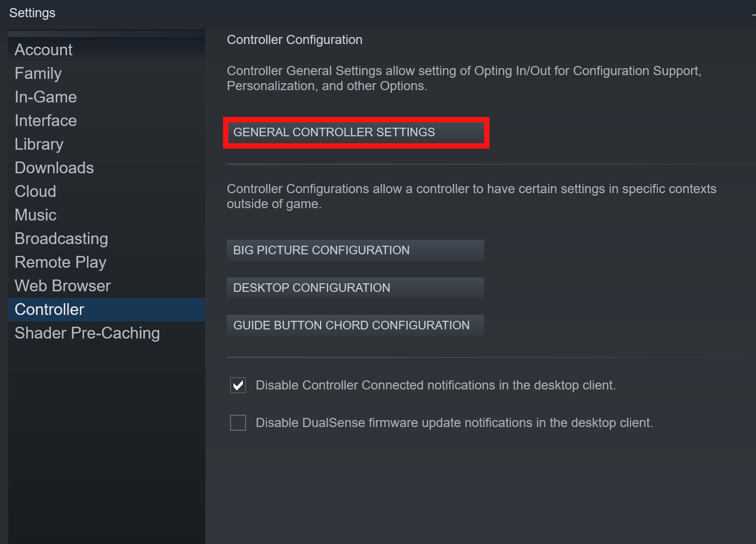Open Guide Button Chord Configuration

point(355,326)
